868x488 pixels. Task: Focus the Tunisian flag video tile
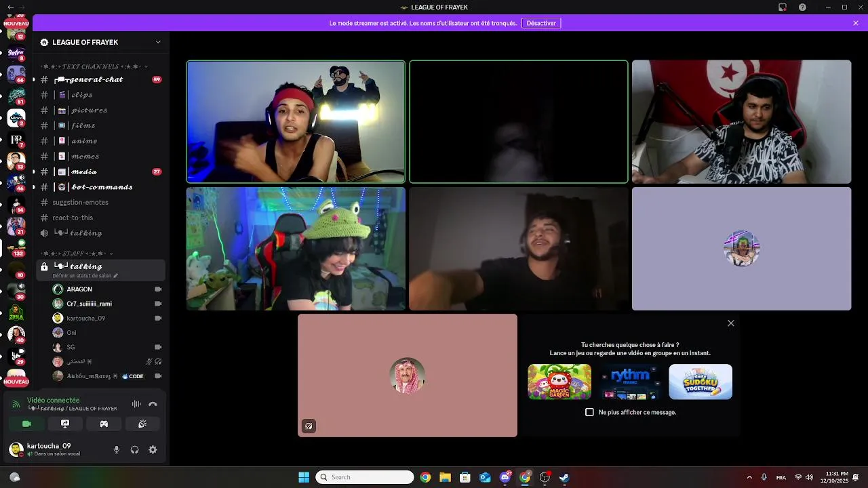click(741, 122)
